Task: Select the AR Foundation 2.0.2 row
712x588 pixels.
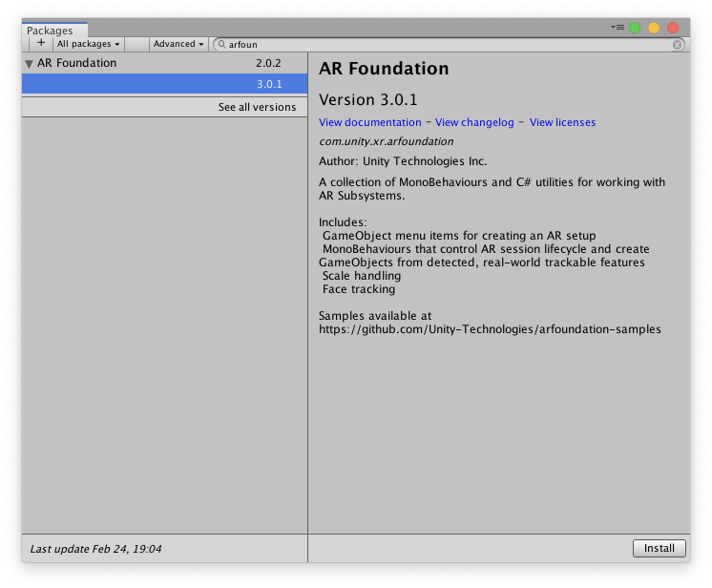Action: coord(164,63)
